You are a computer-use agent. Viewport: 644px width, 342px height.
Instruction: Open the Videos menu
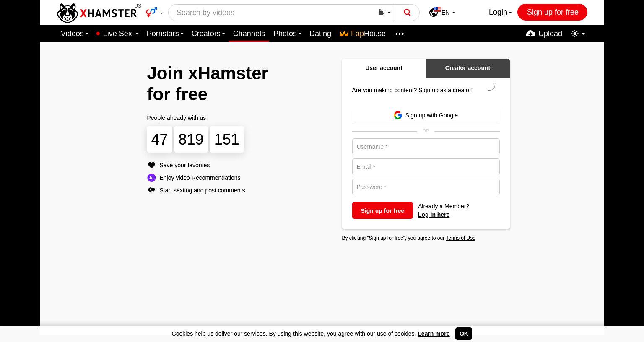coord(74,34)
